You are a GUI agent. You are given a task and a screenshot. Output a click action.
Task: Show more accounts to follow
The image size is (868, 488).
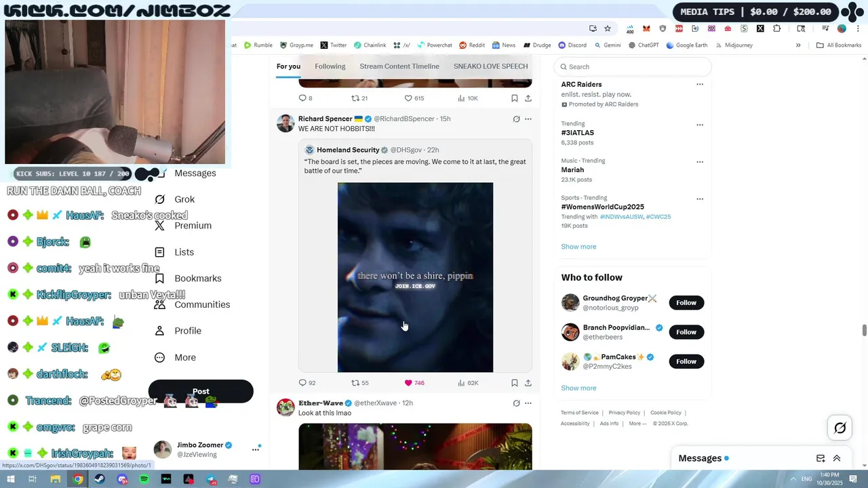coord(578,388)
